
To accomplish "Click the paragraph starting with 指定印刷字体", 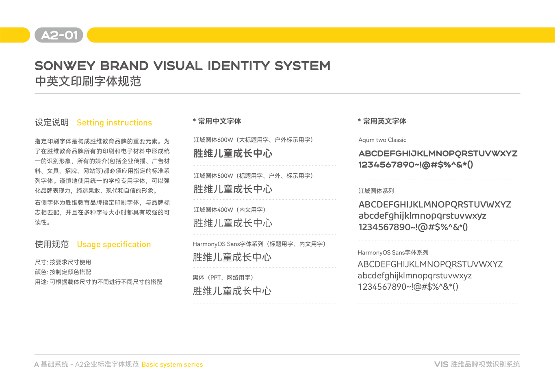I will click(102, 166).
